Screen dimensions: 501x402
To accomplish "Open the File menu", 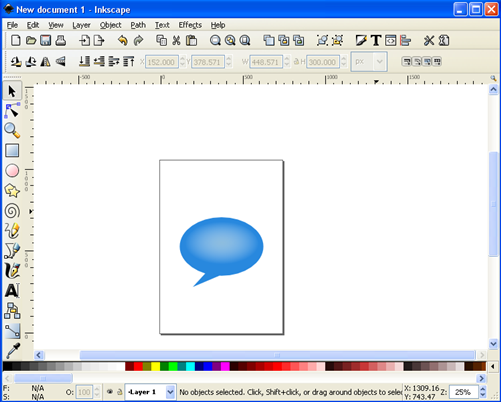I will [x=12, y=25].
